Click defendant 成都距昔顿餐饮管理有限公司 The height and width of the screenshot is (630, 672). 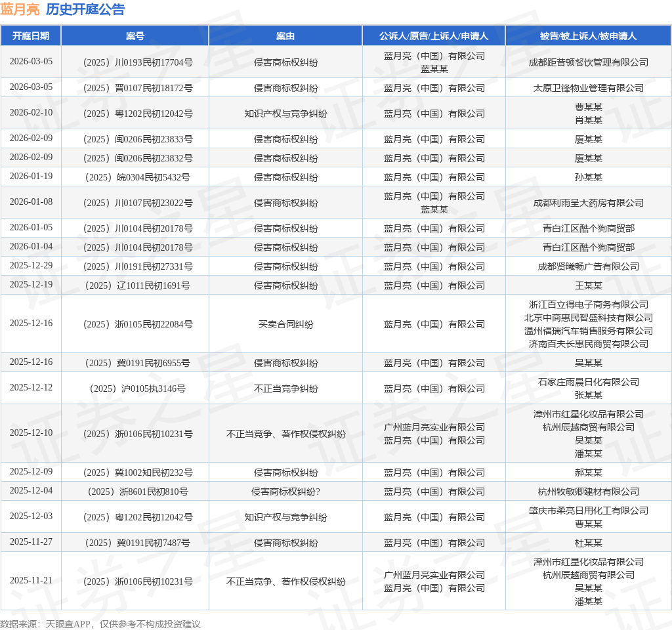[588, 62]
